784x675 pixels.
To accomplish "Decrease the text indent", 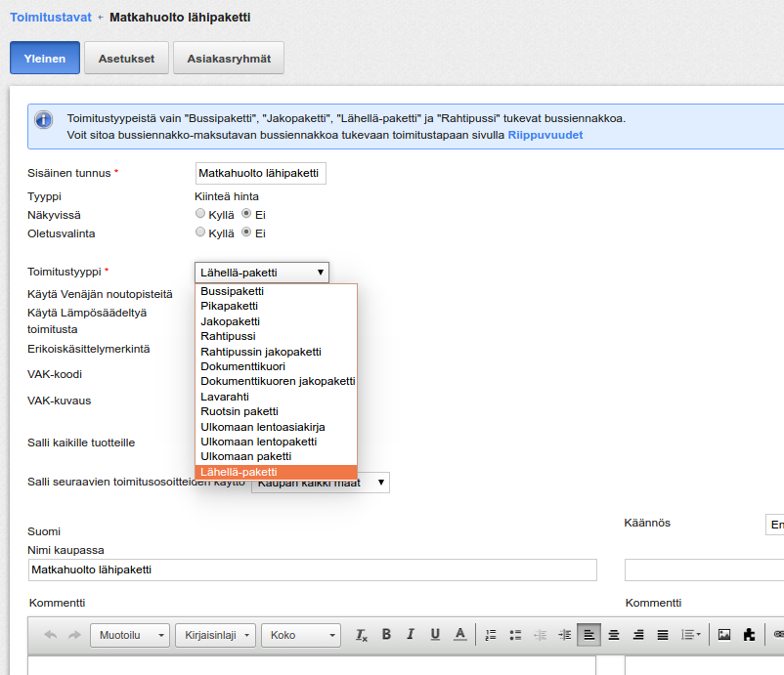I will tap(540, 635).
